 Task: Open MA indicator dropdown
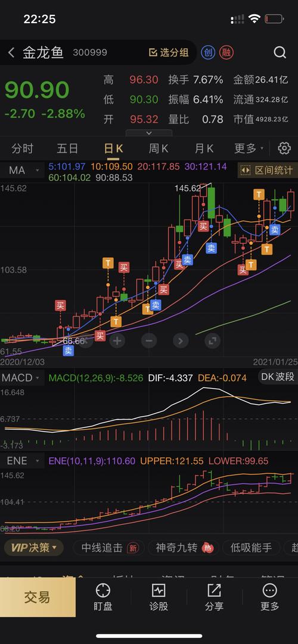click(x=22, y=170)
